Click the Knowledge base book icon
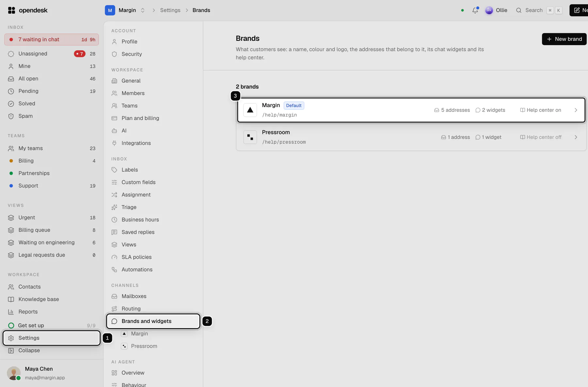Image resolution: width=588 pixels, height=387 pixels. [11, 299]
